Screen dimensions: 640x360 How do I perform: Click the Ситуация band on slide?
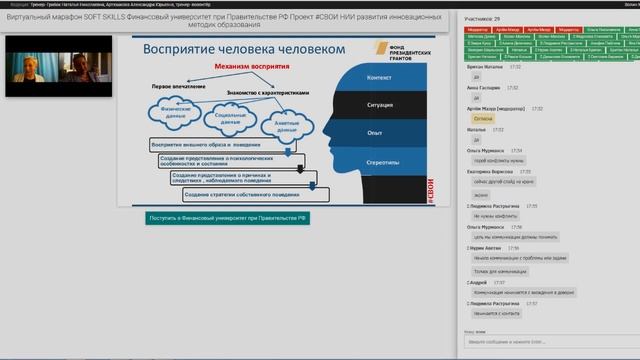tap(380, 105)
